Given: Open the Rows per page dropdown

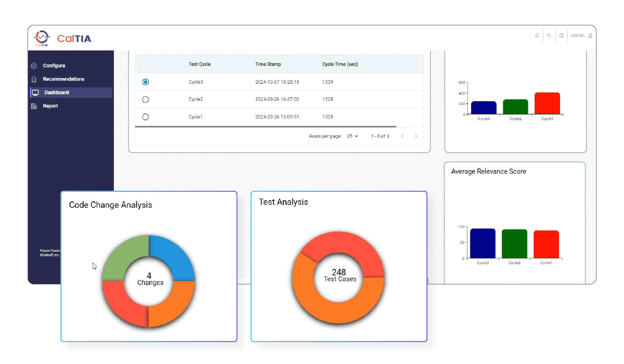Looking at the screenshot, I should click(353, 136).
